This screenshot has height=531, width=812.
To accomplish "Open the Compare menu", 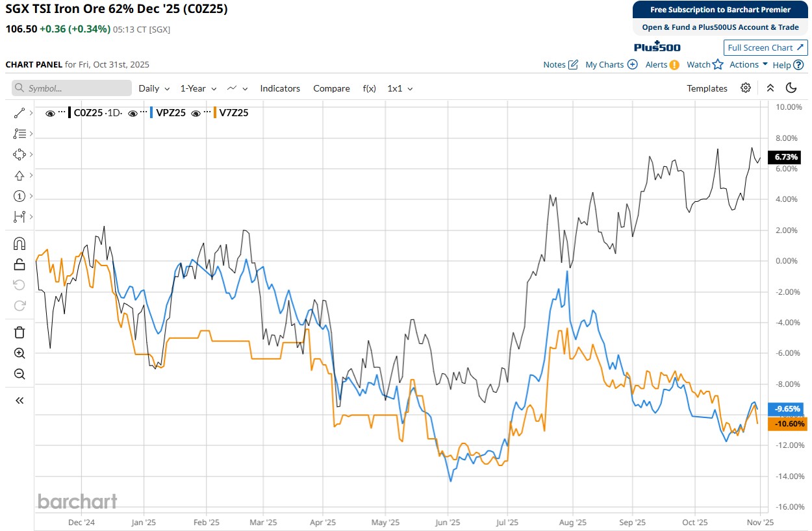I will tap(331, 88).
